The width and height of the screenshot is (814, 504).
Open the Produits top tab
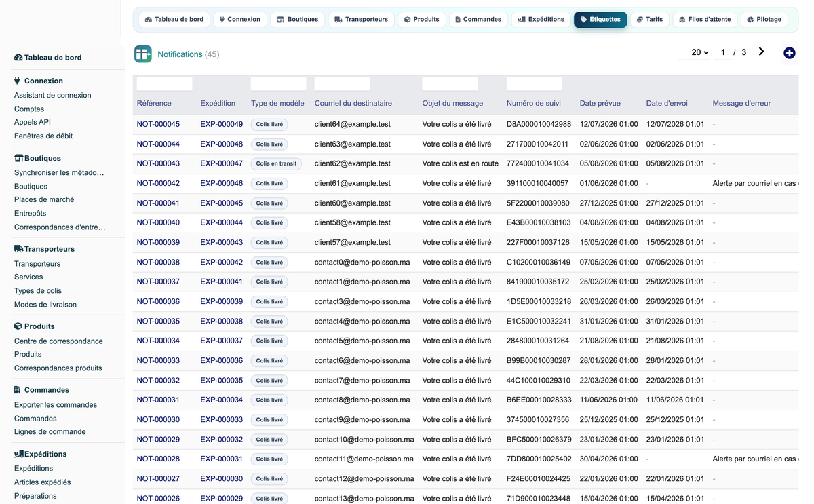click(x=421, y=20)
